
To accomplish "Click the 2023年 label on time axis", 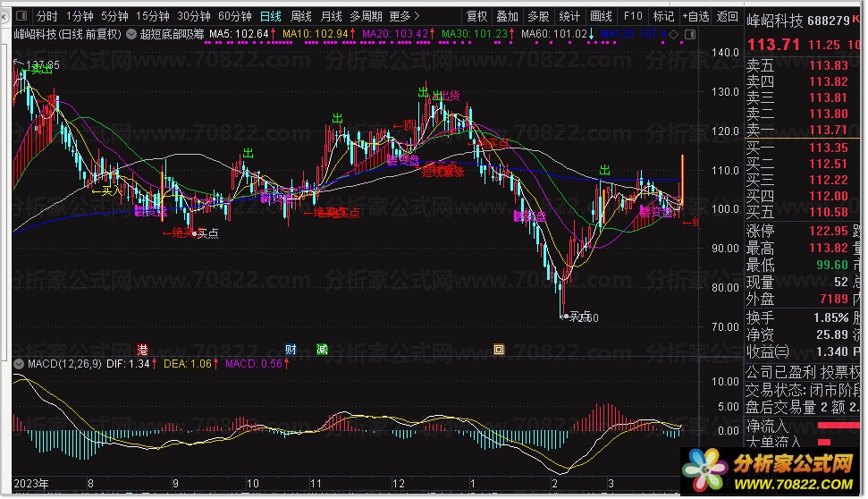I will (31, 484).
